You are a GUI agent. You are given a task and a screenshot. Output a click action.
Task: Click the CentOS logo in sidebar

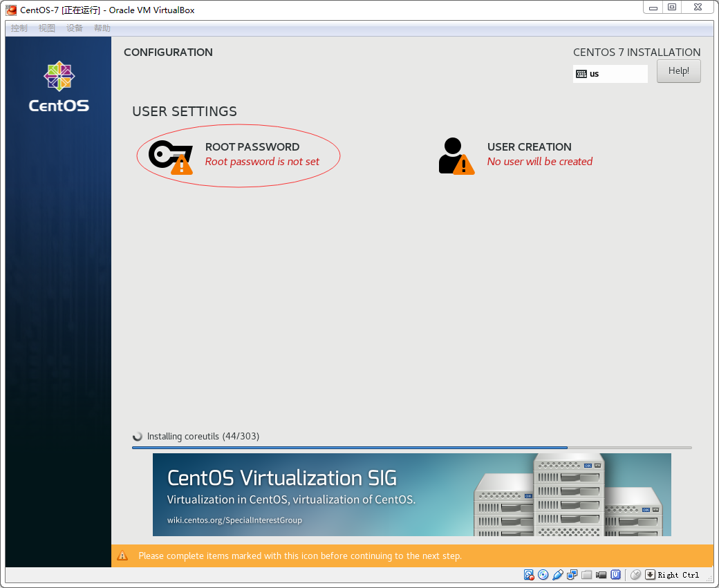coord(59,87)
